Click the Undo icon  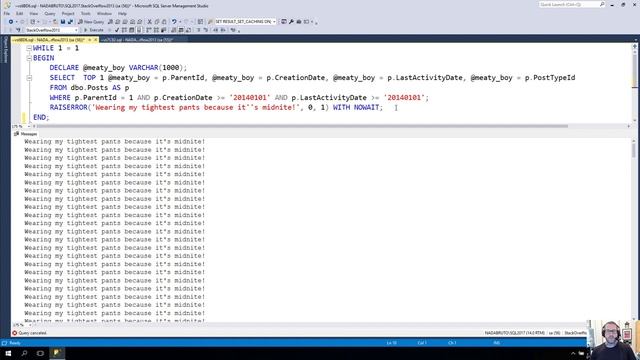174,22
